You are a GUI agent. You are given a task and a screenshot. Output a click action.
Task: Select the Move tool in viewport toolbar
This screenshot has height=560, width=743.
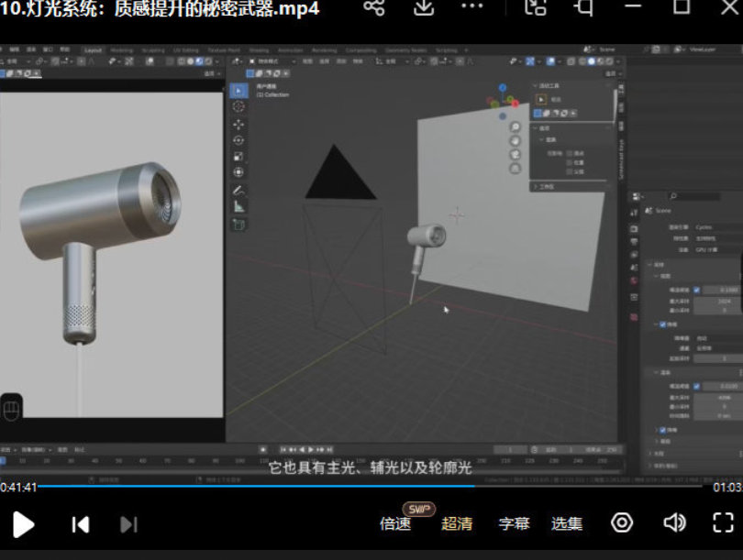point(238,124)
